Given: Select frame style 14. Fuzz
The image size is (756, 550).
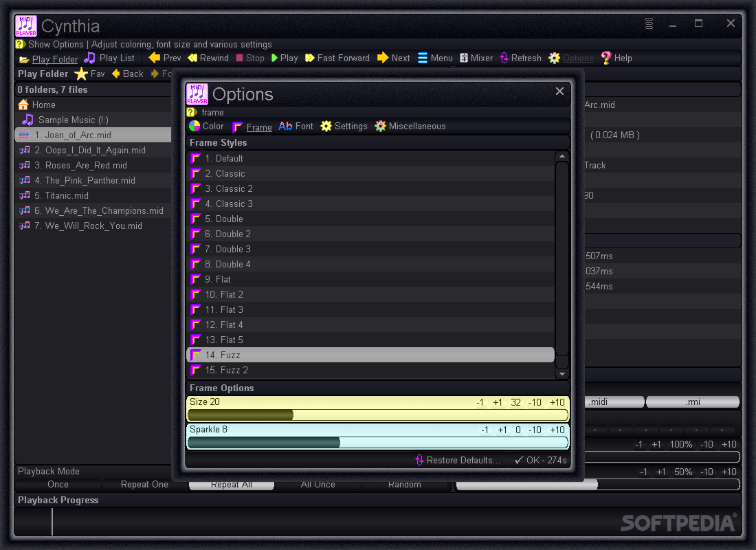Looking at the screenshot, I should coord(370,355).
